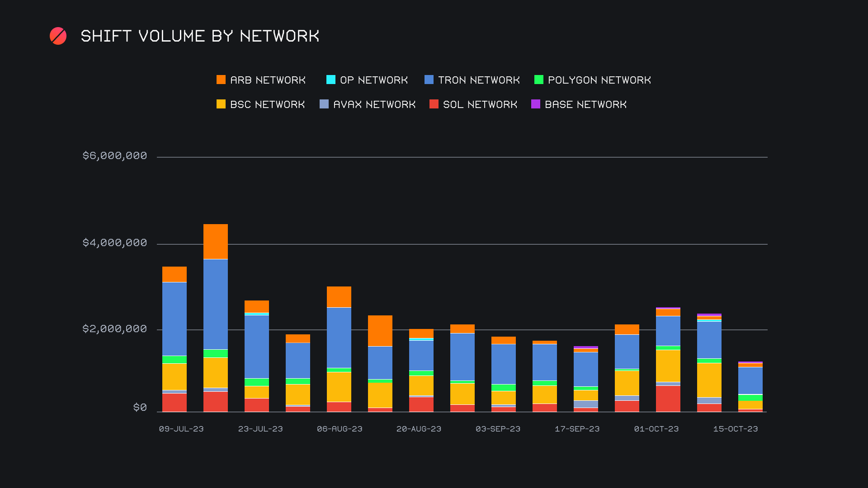Viewport: 868px width, 488px height.
Task: Click the 09-JUL-23 x-axis date label
Action: tap(181, 429)
